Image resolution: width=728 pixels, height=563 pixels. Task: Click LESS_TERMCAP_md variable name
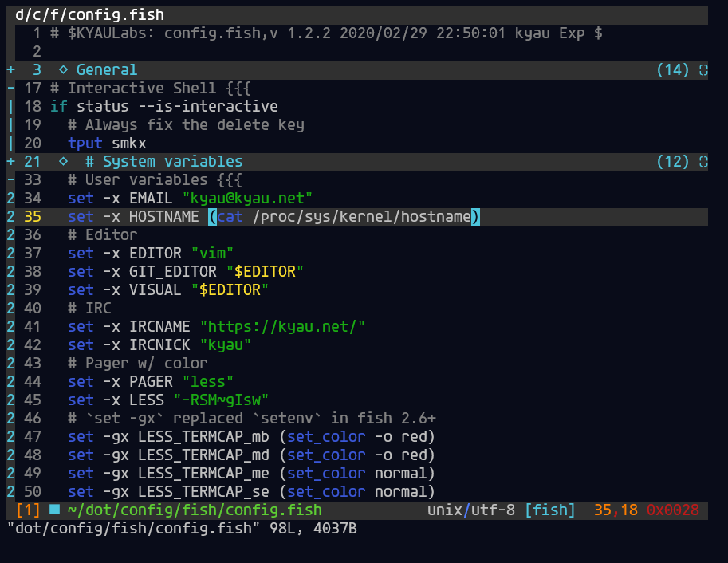(203, 455)
